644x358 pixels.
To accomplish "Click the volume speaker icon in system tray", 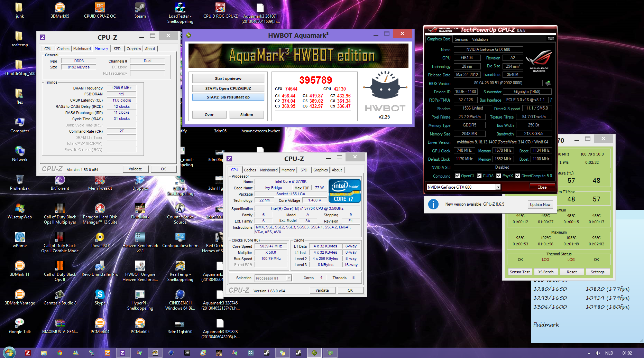I will click(x=598, y=353).
